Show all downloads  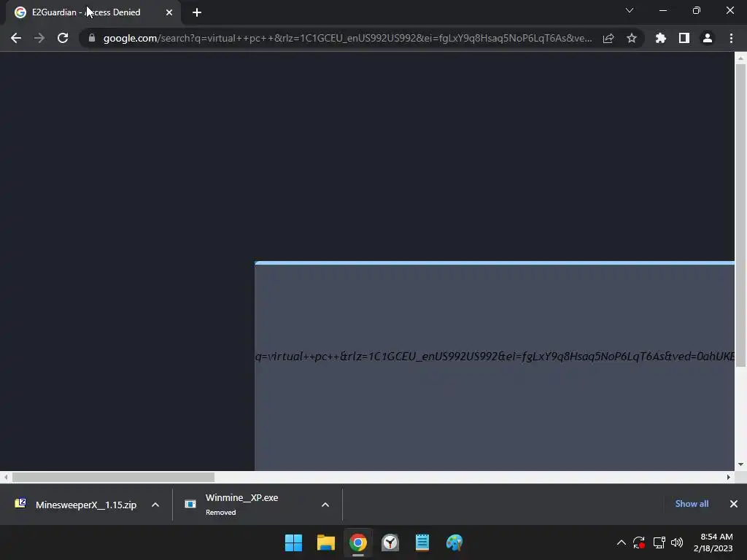692,504
